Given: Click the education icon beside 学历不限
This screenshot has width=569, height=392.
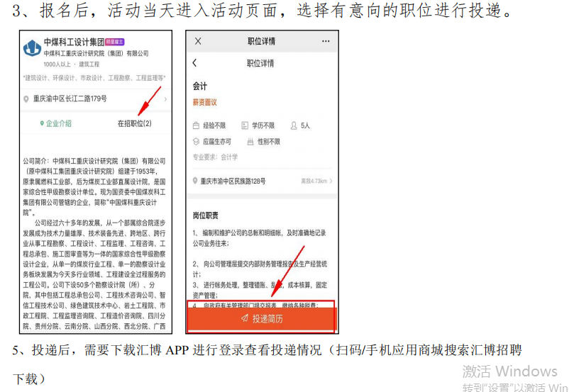Looking at the screenshot, I should (x=245, y=125).
